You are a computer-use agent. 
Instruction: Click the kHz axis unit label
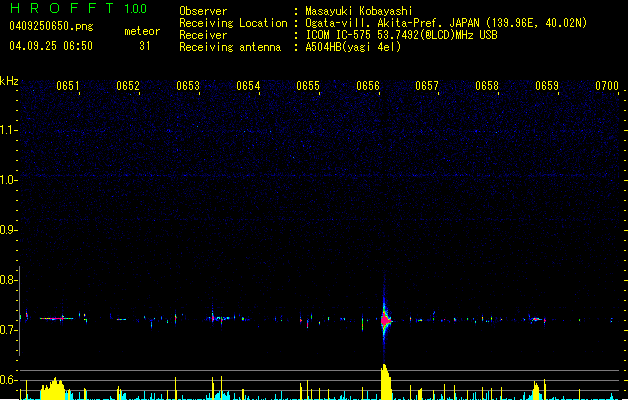[x=9, y=81]
